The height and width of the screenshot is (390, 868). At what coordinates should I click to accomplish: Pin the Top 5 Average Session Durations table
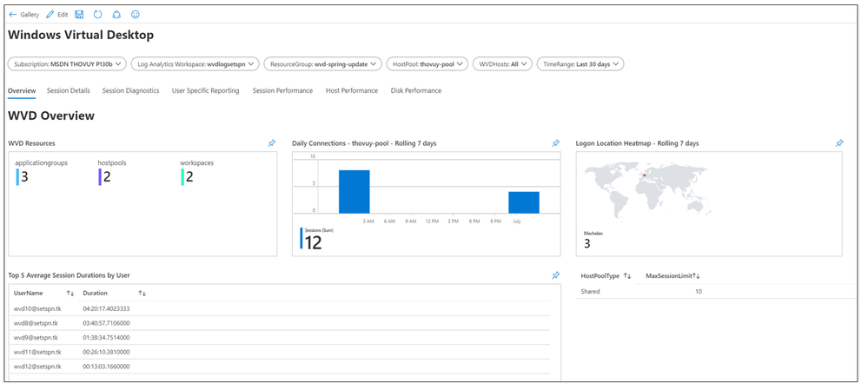[555, 275]
